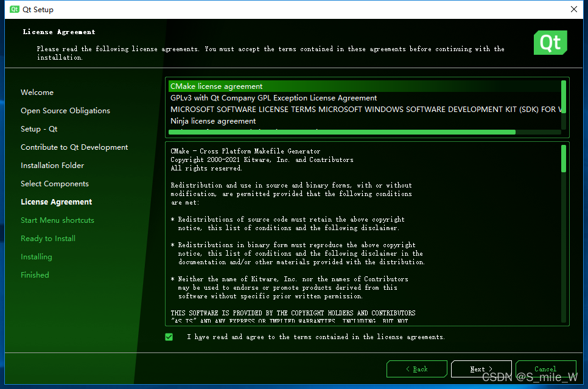
Task: Click the Finished step label
Action: click(35, 275)
